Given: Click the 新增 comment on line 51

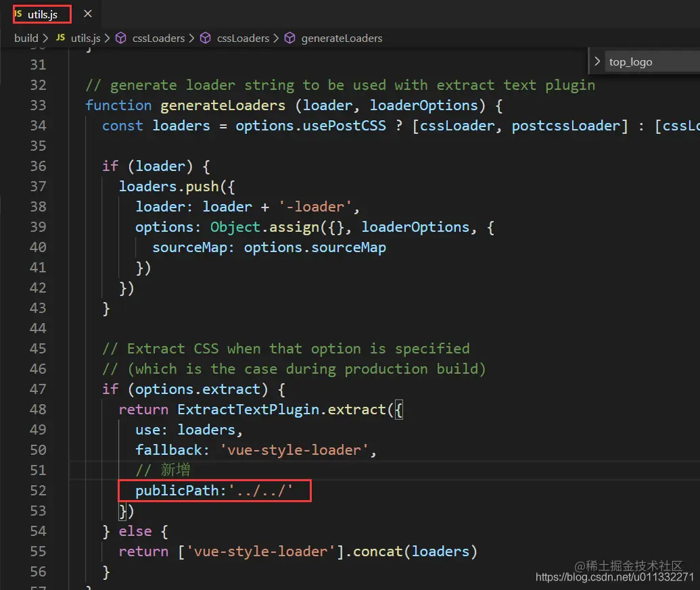Looking at the screenshot, I should click(x=163, y=470).
